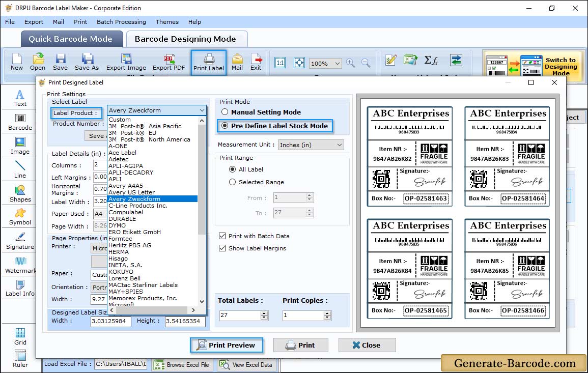This screenshot has width=588, height=373.
Task: Click the Exit toolbar icon
Action: coord(256,62)
